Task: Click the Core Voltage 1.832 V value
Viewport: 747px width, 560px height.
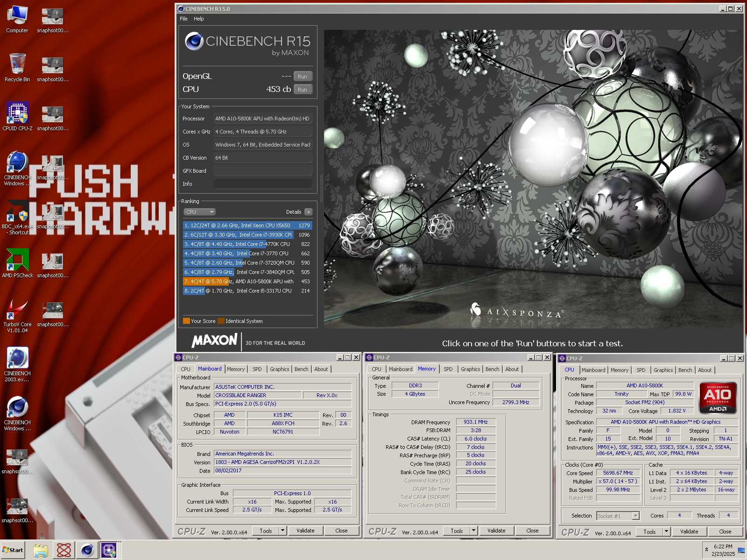Action: click(x=677, y=411)
